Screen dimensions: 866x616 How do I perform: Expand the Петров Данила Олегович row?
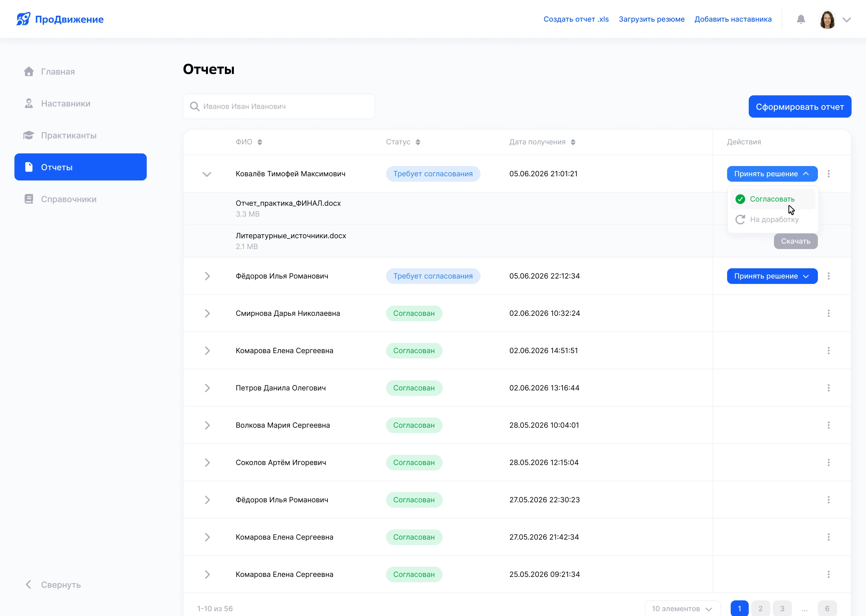(207, 388)
